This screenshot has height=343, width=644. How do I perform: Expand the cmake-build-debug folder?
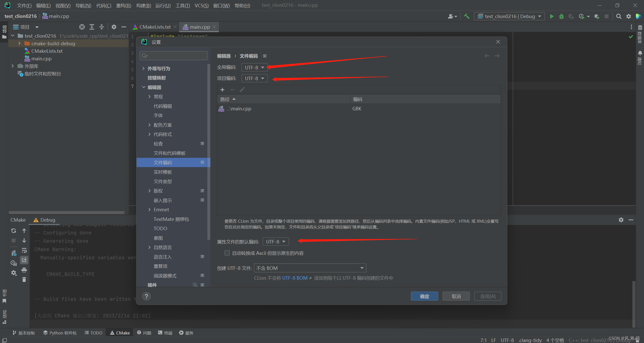click(x=19, y=43)
